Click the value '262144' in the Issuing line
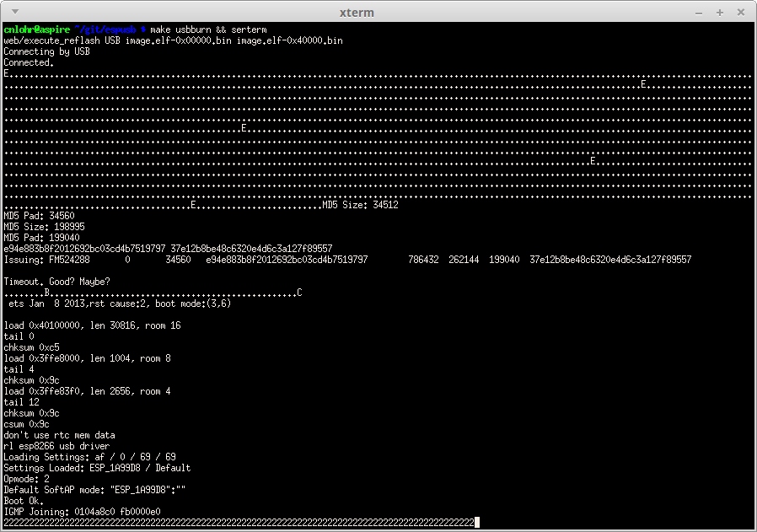The image size is (757, 532). [x=464, y=260]
